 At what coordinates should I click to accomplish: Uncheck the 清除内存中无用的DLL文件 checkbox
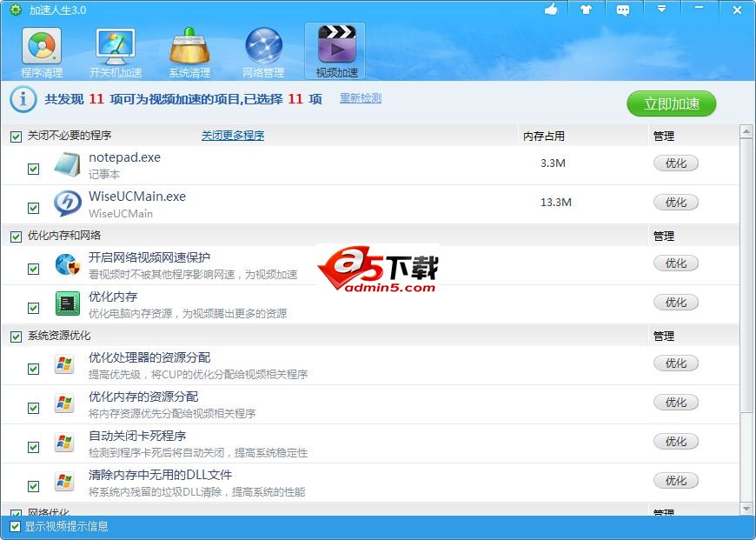33,486
